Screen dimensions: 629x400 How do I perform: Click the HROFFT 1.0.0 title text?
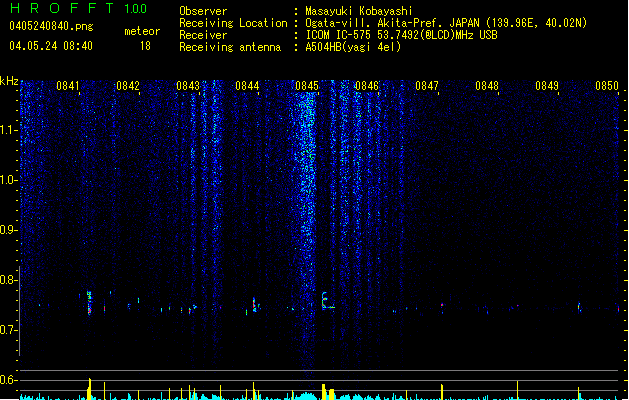(79, 8)
